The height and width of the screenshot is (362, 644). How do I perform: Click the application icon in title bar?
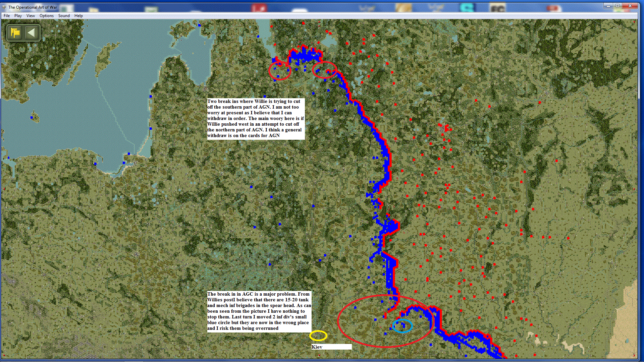pyautogui.click(x=4, y=7)
